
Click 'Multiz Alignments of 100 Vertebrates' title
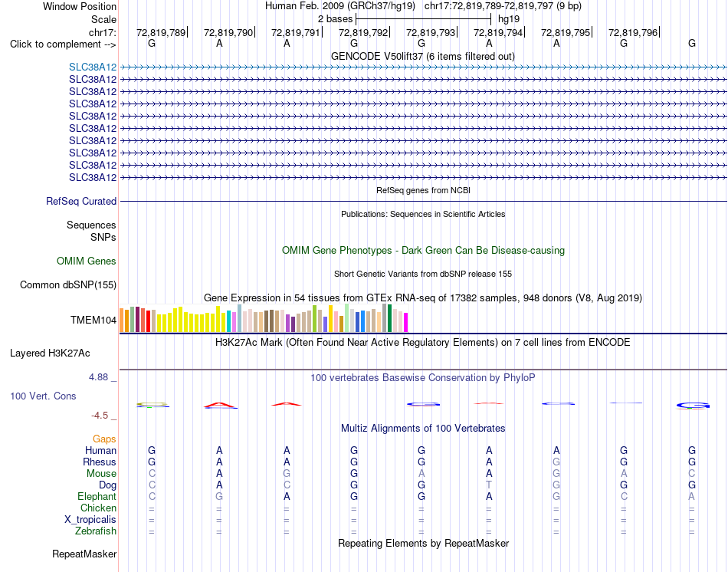(x=423, y=429)
